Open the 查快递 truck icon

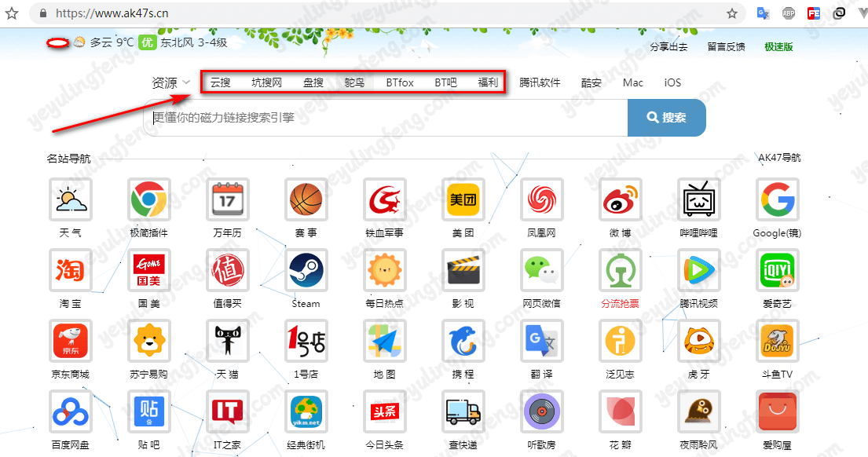coord(463,411)
